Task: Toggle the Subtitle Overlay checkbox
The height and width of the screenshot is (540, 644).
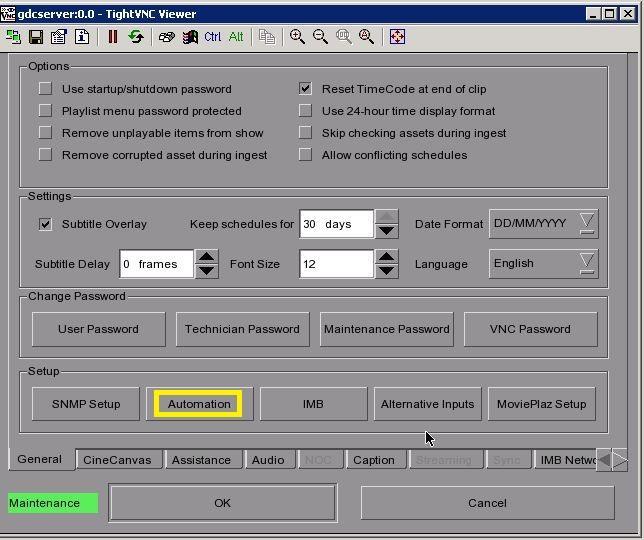Action: 45,224
